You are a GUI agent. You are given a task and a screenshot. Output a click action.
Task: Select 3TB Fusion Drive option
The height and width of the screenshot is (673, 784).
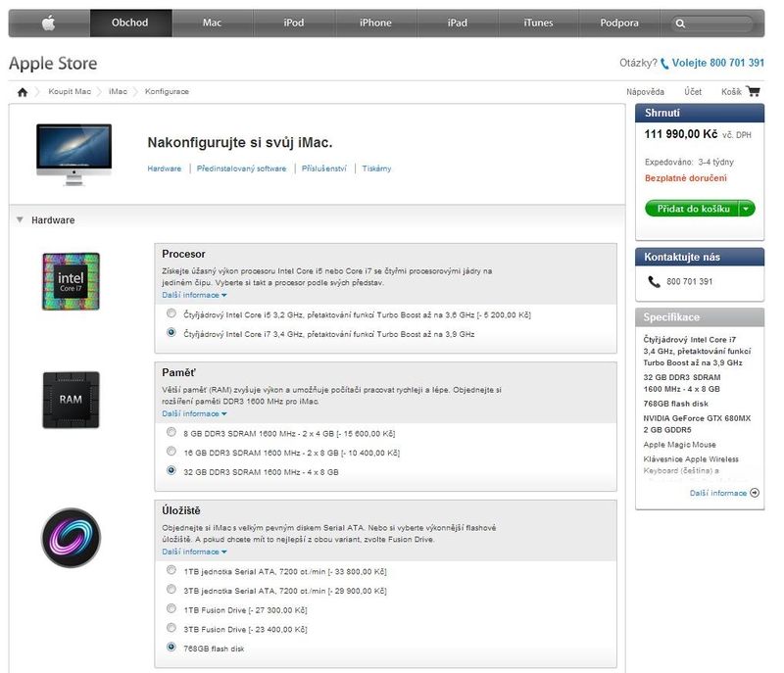click(x=171, y=628)
